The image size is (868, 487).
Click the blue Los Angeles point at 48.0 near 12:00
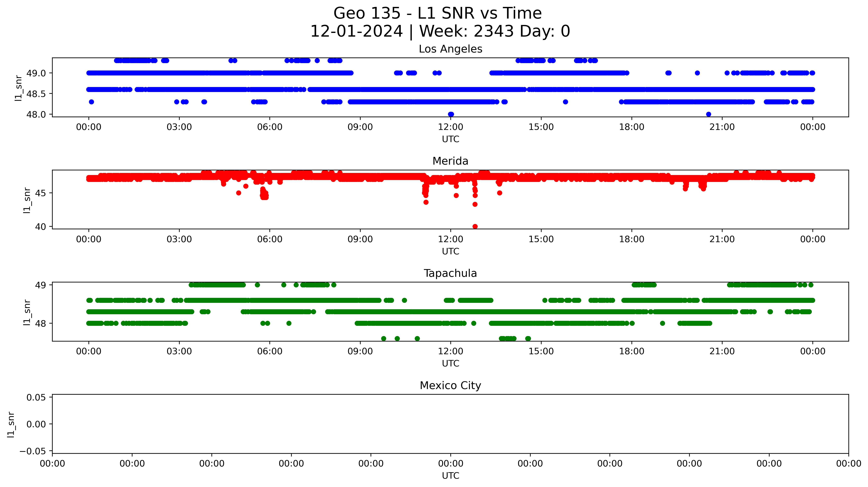point(451,114)
